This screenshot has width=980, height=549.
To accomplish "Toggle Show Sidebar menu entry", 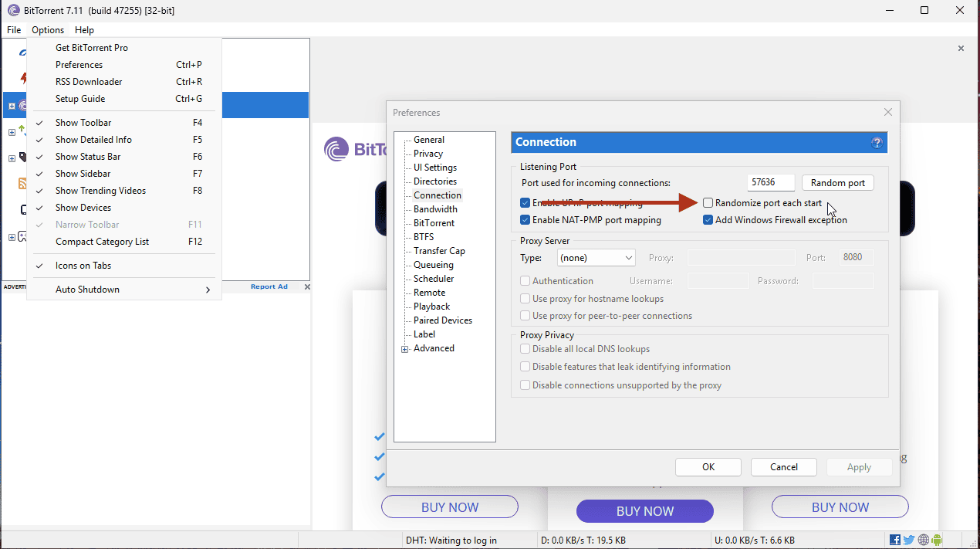I will pos(124,174).
